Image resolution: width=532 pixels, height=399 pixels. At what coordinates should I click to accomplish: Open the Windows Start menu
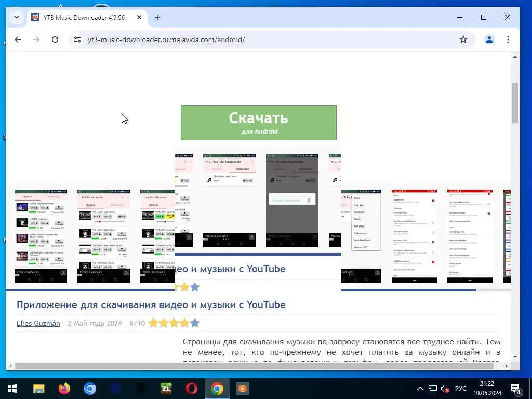click(12, 389)
